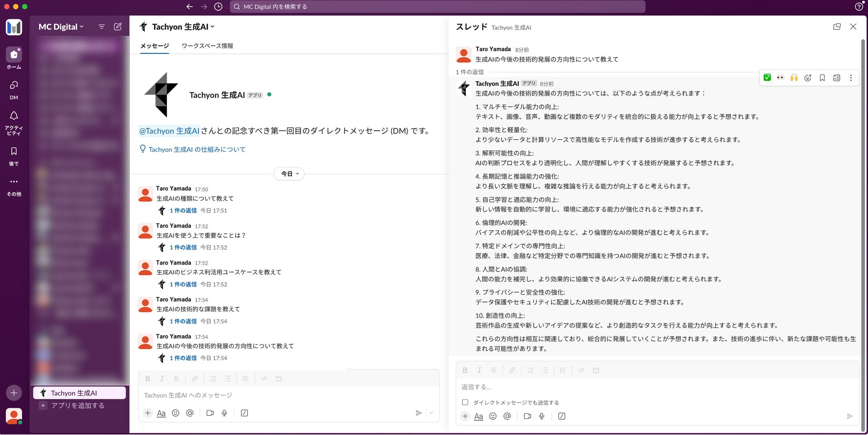Open Tachyon 生成AI の仕組みについて link
The width and height of the screenshot is (868, 435).
point(197,149)
